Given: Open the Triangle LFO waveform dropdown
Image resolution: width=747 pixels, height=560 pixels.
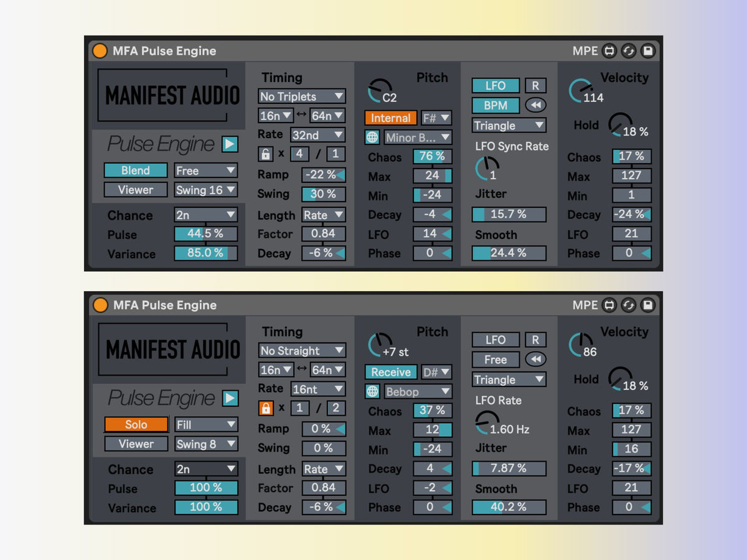Looking at the screenshot, I should [509, 126].
